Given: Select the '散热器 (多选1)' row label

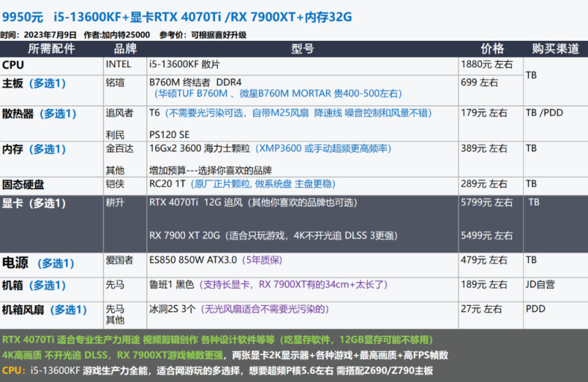Looking at the screenshot, I should 39,114.
